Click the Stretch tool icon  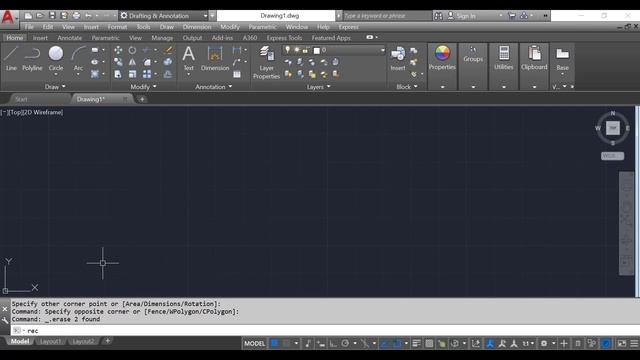[x=118, y=74]
